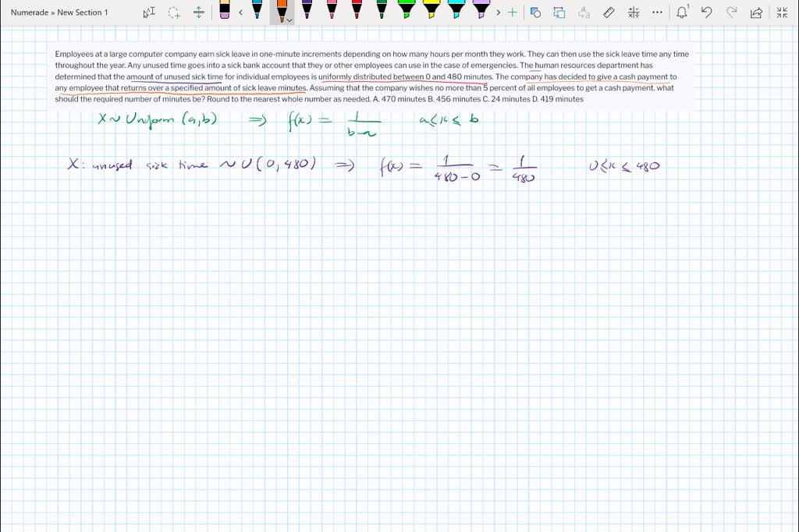
Task: Select the green pen
Action: (x=382, y=9)
